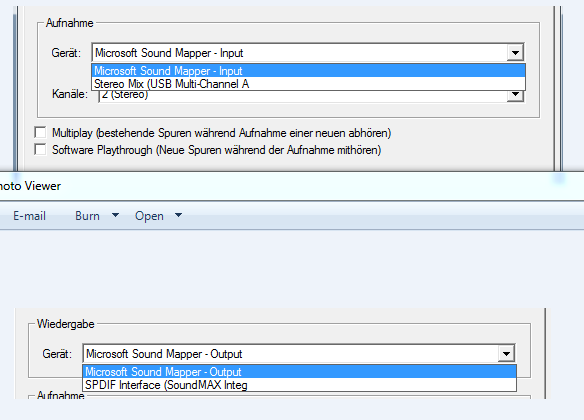
Task: Expand the Wiedergabe Gerät dropdown arrow
Action: click(x=507, y=353)
